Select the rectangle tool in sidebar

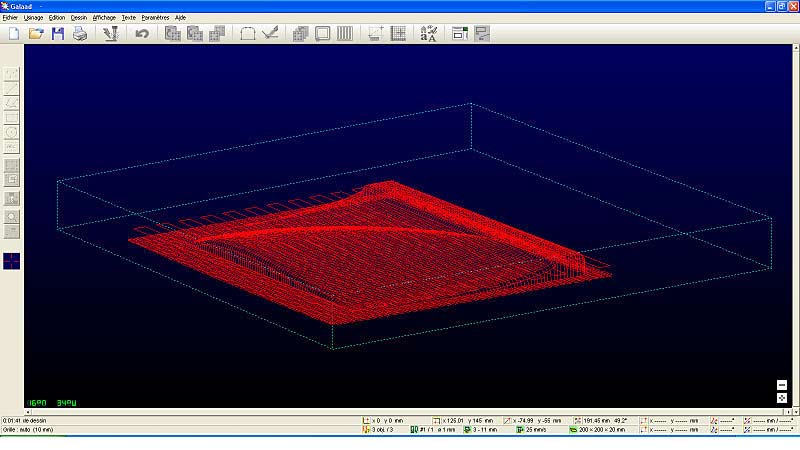coord(12,118)
